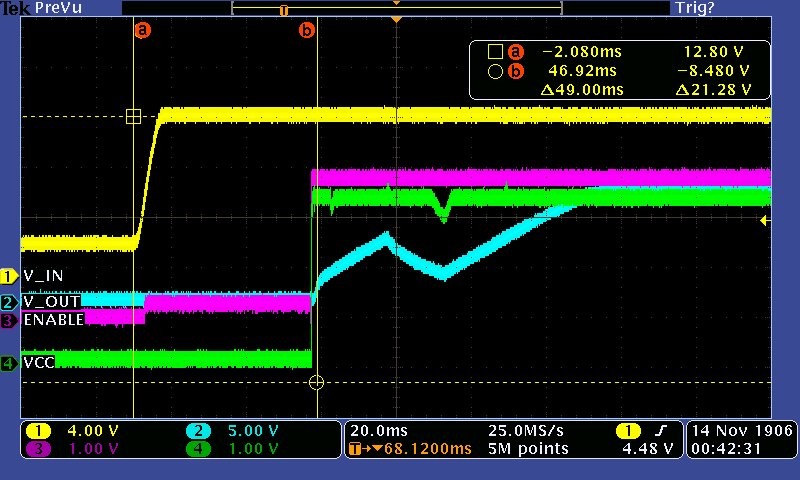Click cursor b marker label at top
This screenshot has height=480, width=800.
tap(307, 30)
